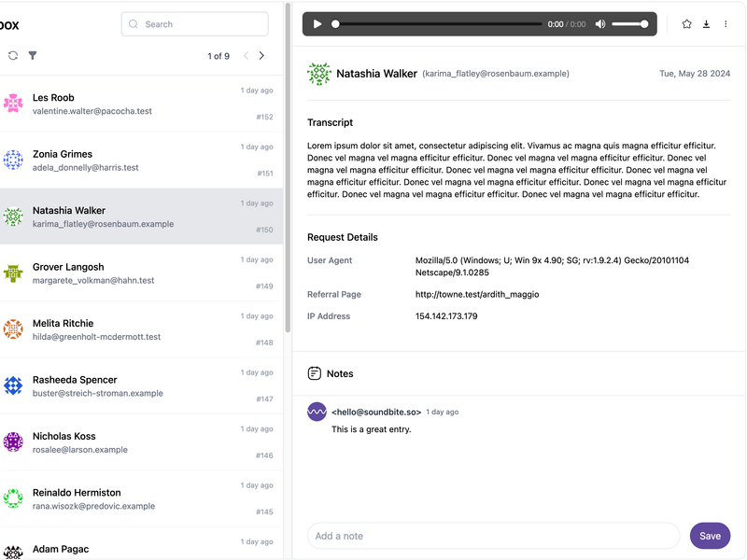Seek on the audio progress bar
The image size is (747, 560).
pos(438,24)
